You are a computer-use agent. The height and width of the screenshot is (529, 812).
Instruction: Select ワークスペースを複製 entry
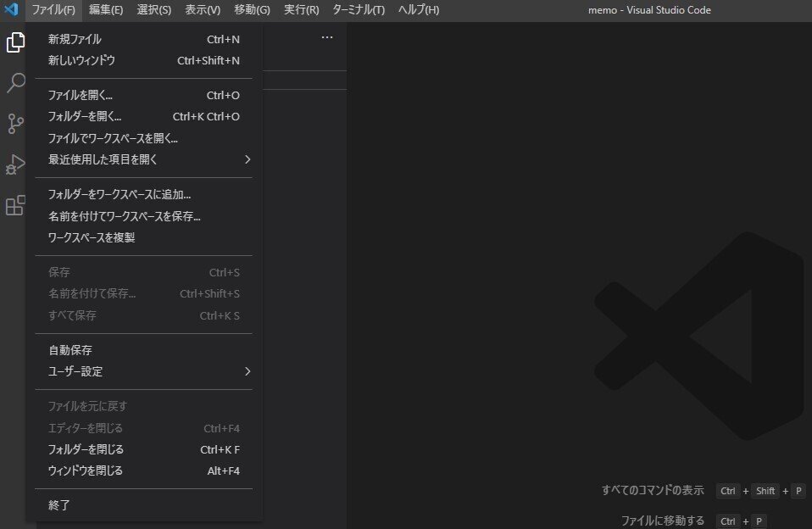144,237
